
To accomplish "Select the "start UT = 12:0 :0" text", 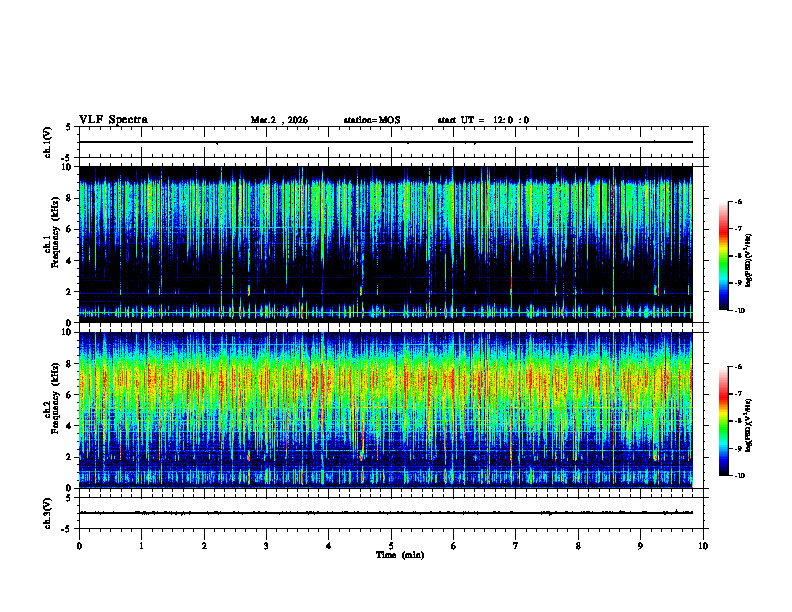I will coord(483,120).
